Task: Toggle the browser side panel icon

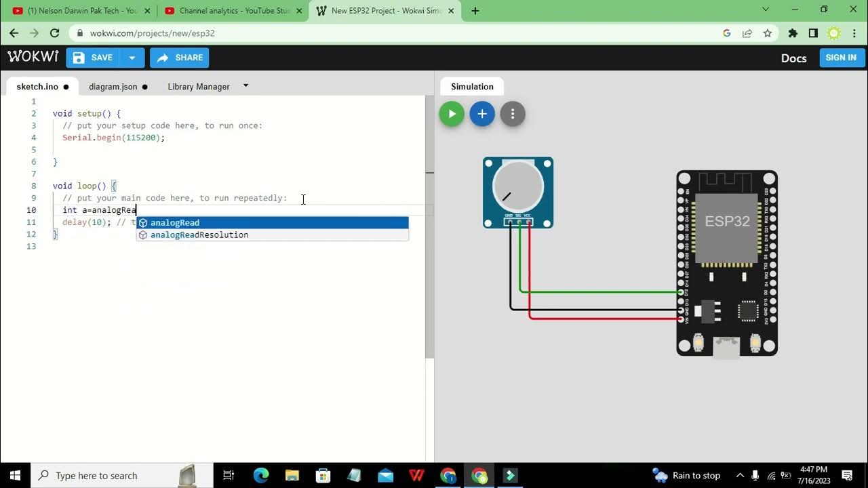Action: 813,33
